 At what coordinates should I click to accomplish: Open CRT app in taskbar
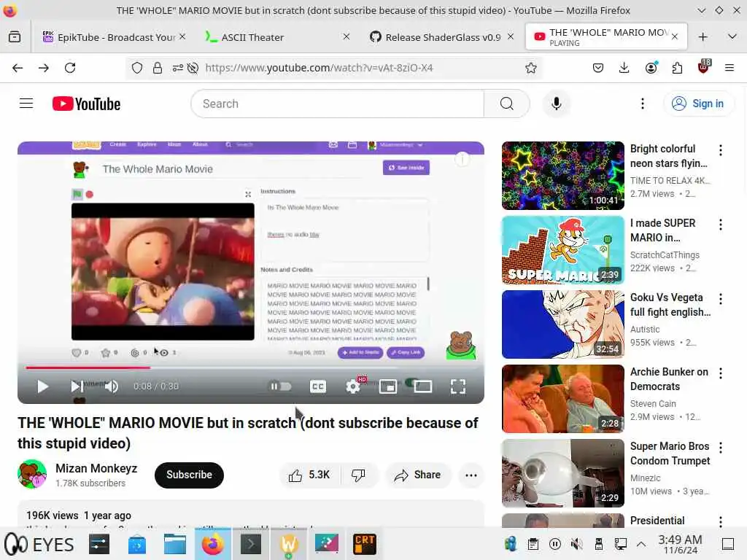[365, 544]
